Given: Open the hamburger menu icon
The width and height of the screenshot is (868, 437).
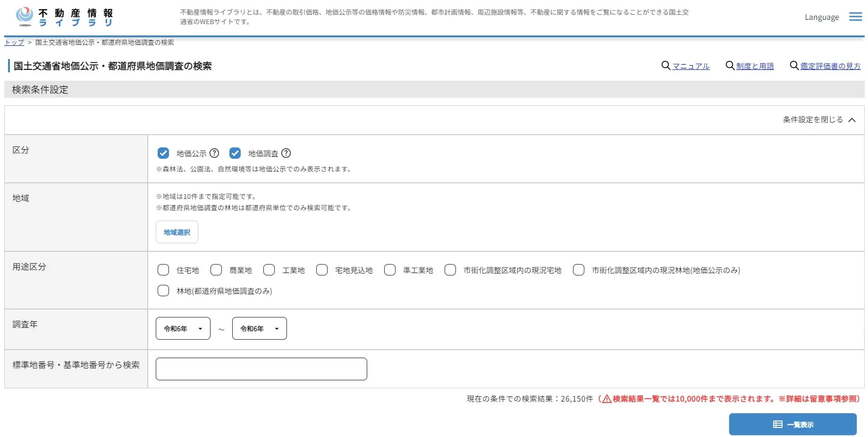Looking at the screenshot, I should 855,17.
